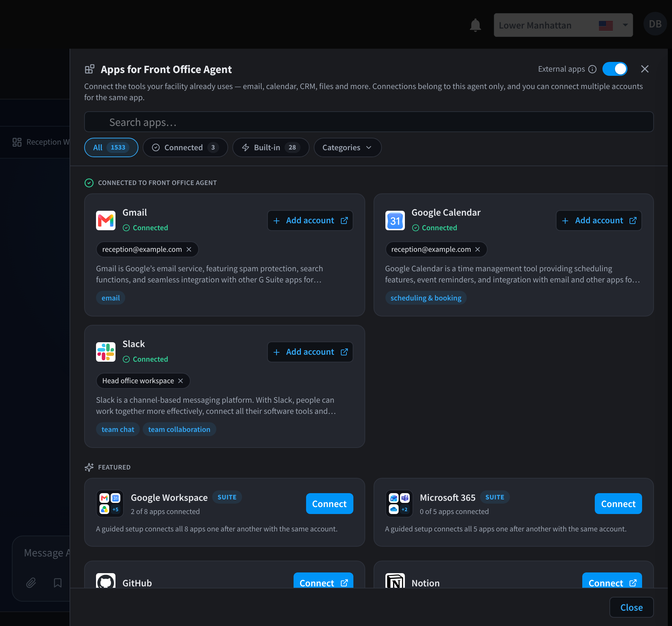Click the DB user avatar
This screenshot has width=672, height=626.
point(655,24)
